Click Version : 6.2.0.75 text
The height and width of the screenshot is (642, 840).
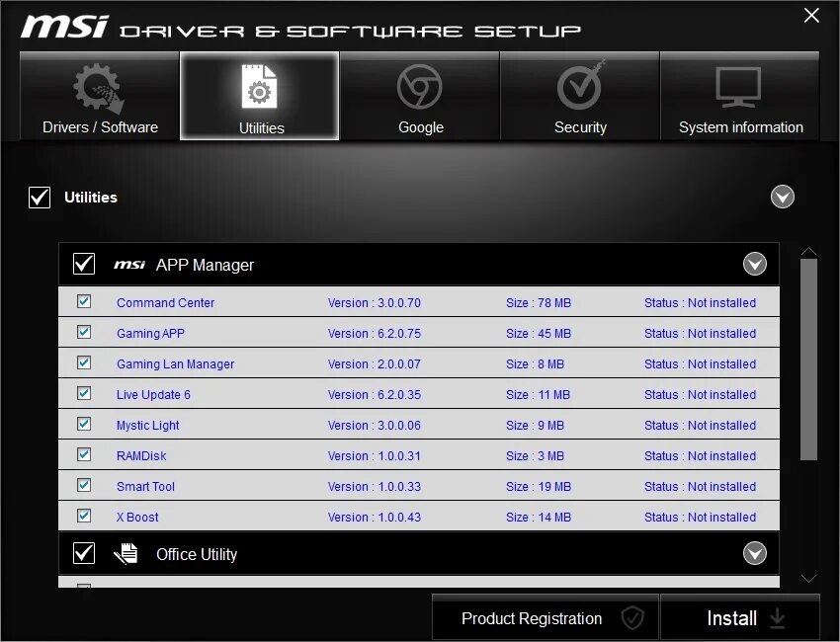pyautogui.click(x=374, y=333)
